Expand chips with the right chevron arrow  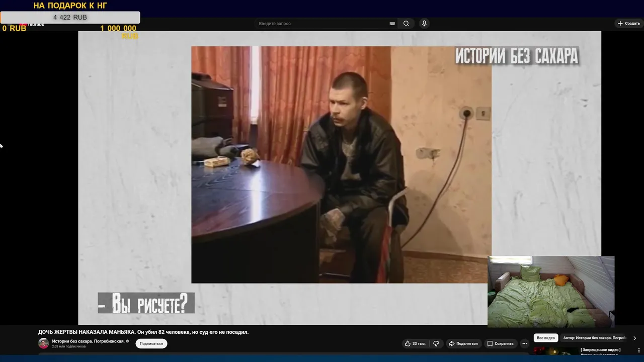coord(634,338)
